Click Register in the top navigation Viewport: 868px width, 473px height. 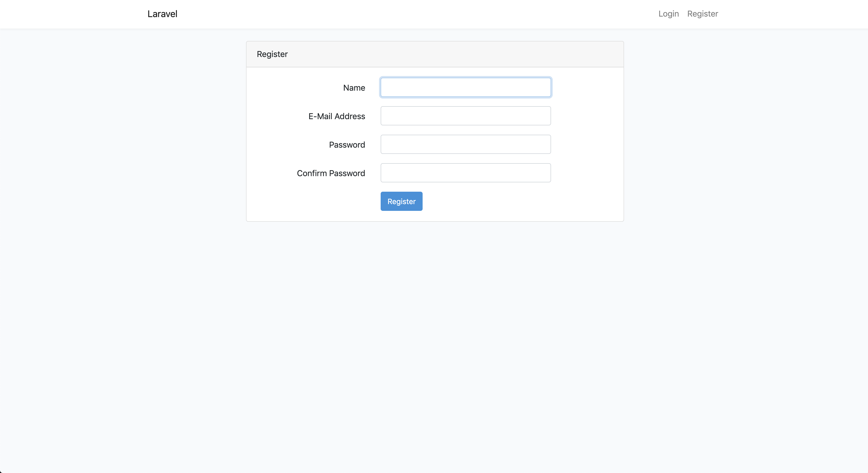702,14
